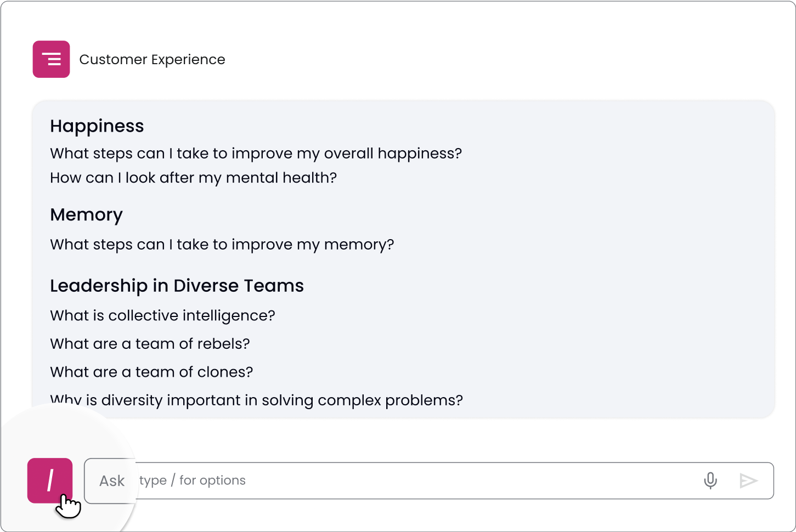Screen dimensions: 796x532
Task: Open the pink hamburger menu icon
Action: coord(51,59)
